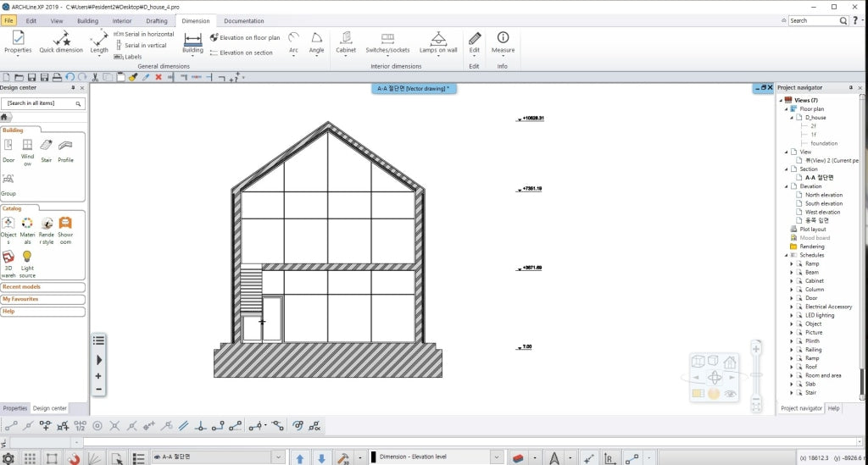Click Elevation on floor plan
The height and width of the screenshot is (465, 868).
245,37
